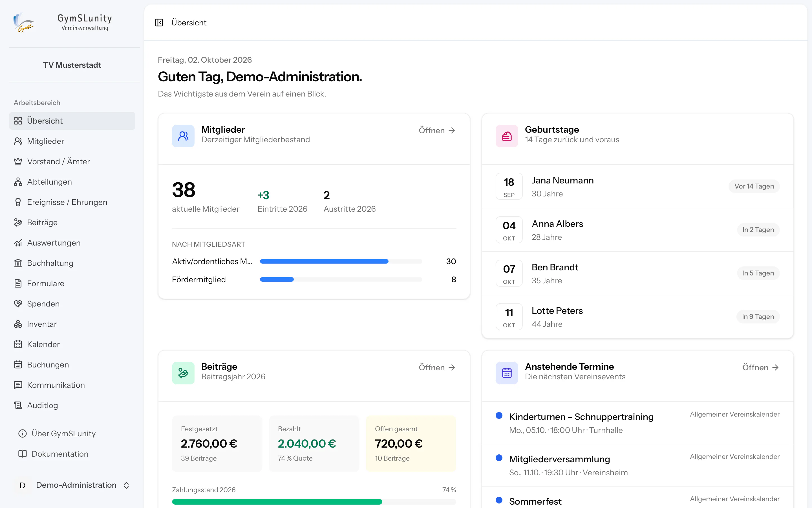
Task: Select the Mitgliederversammlung event entry
Action: pyautogui.click(x=637, y=465)
